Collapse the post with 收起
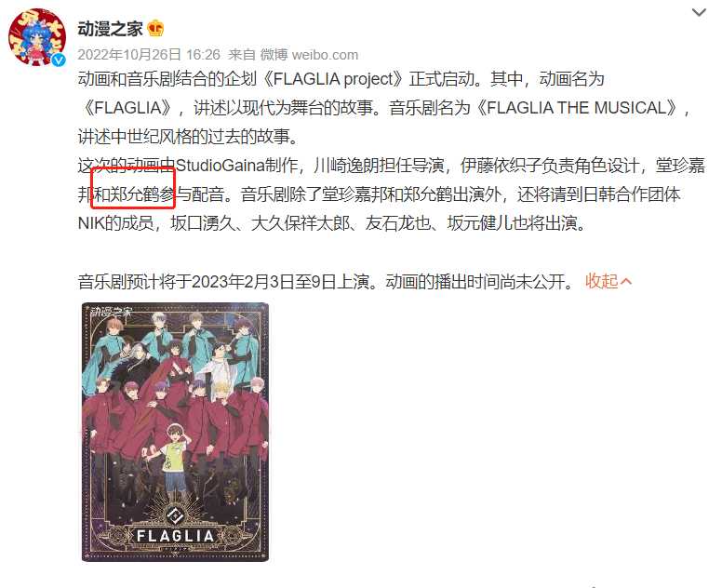Viewport: 722px width, 588px height. tap(601, 281)
